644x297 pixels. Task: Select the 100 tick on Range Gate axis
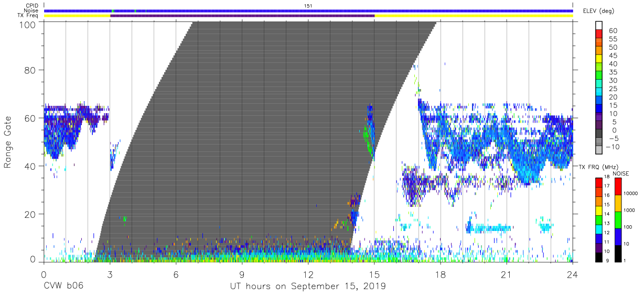(x=28, y=25)
